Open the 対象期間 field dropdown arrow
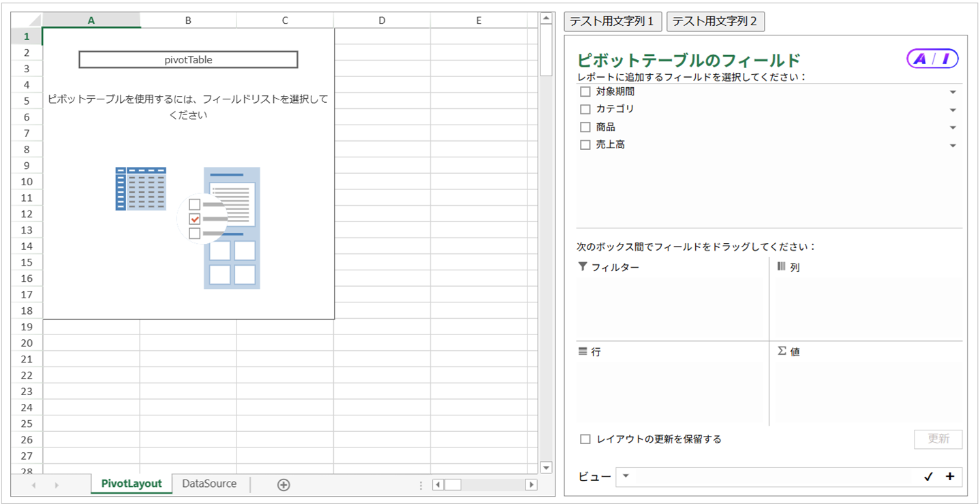 click(953, 93)
